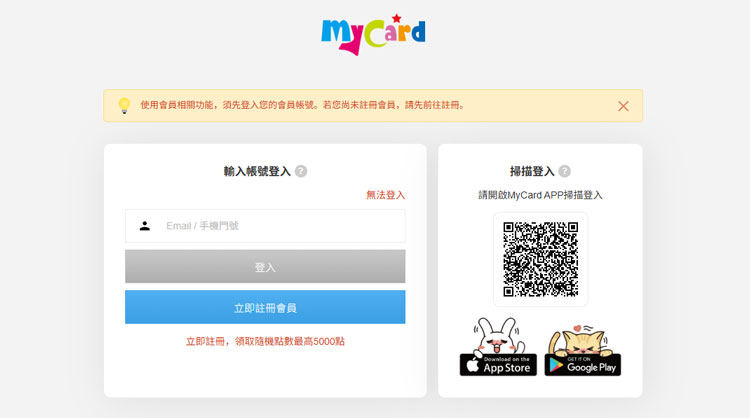
Task: Click the 輸入帳號登入 heading
Action: point(257,171)
